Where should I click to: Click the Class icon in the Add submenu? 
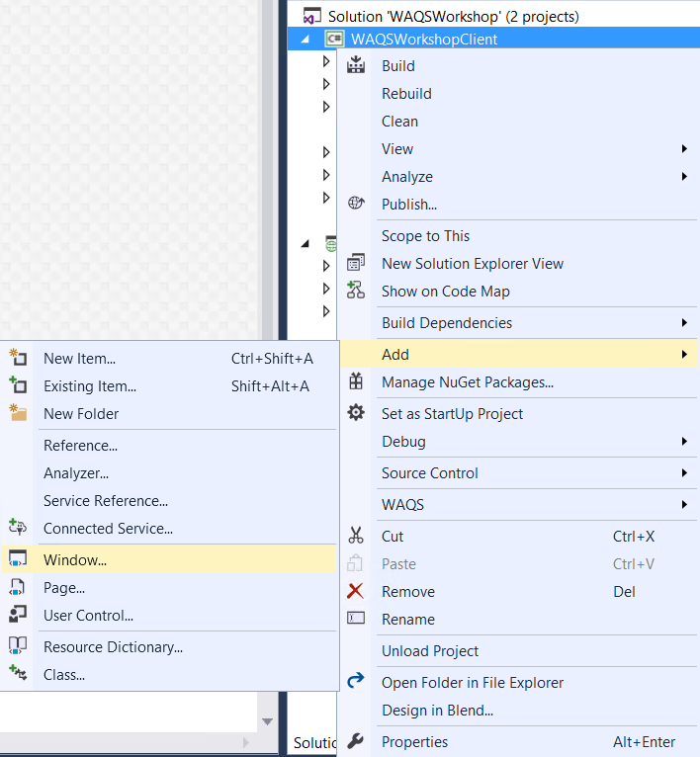pos(18,673)
